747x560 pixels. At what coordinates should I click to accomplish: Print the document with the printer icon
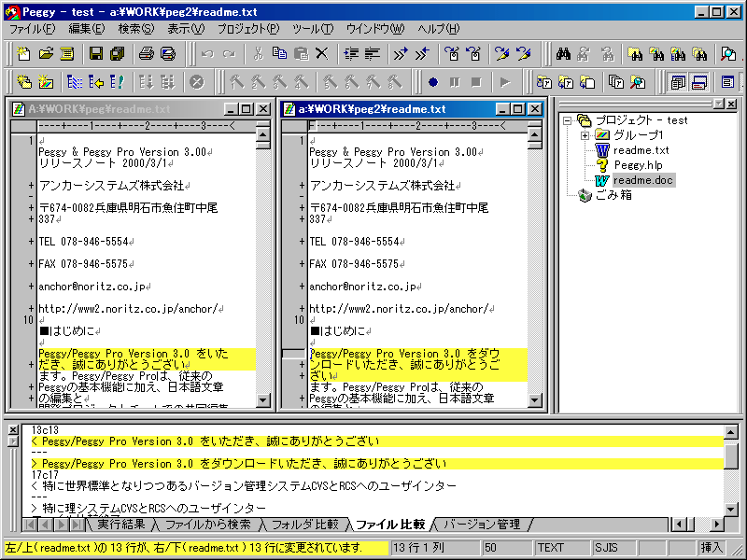coord(147,54)
